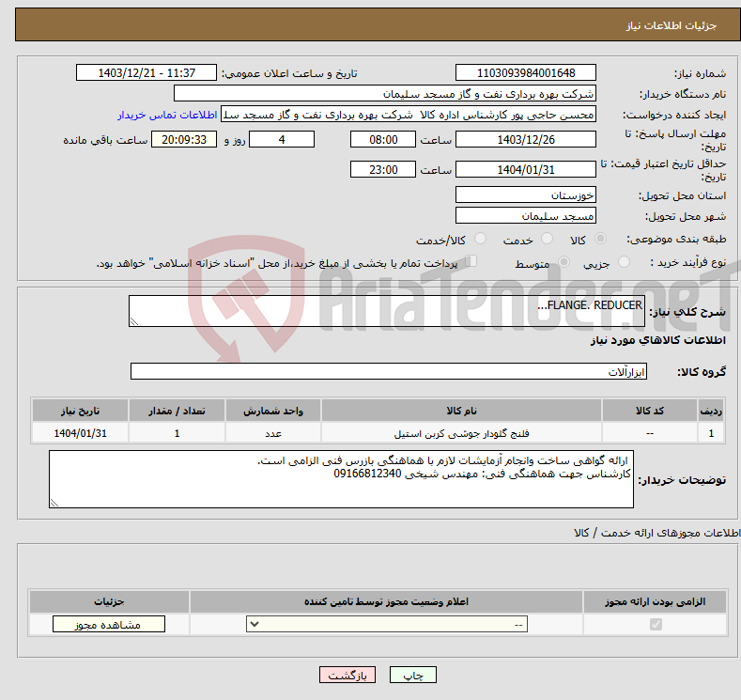
Task: Click the نام کالا column header
Action: point(462,411)
